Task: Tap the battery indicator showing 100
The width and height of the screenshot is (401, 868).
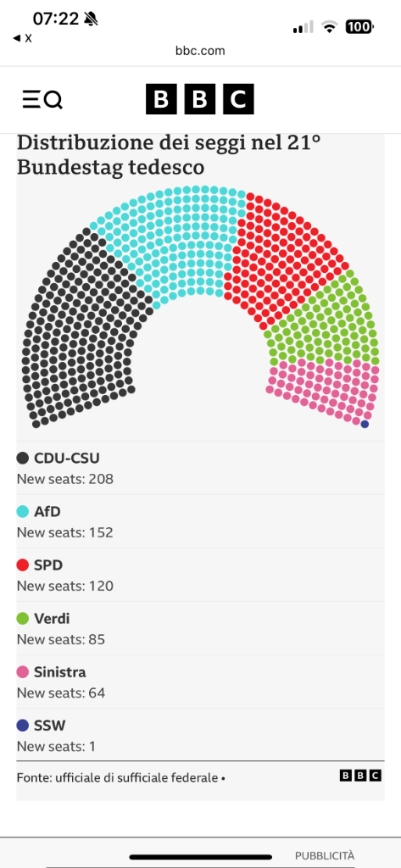Action: [360, 26]
